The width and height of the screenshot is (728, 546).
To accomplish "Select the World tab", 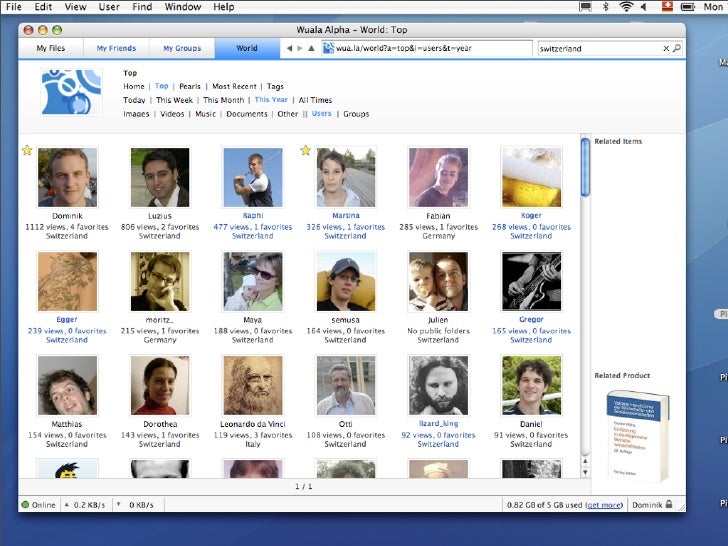I will point(247,48).
